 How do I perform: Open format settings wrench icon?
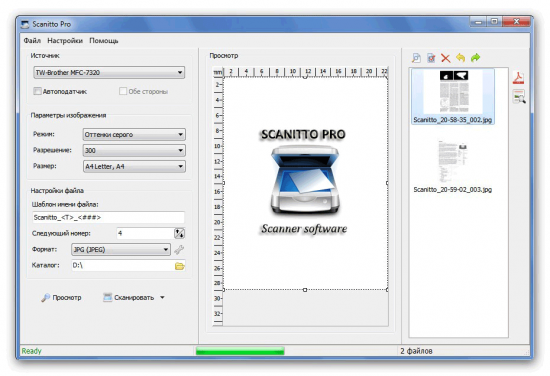179,250
